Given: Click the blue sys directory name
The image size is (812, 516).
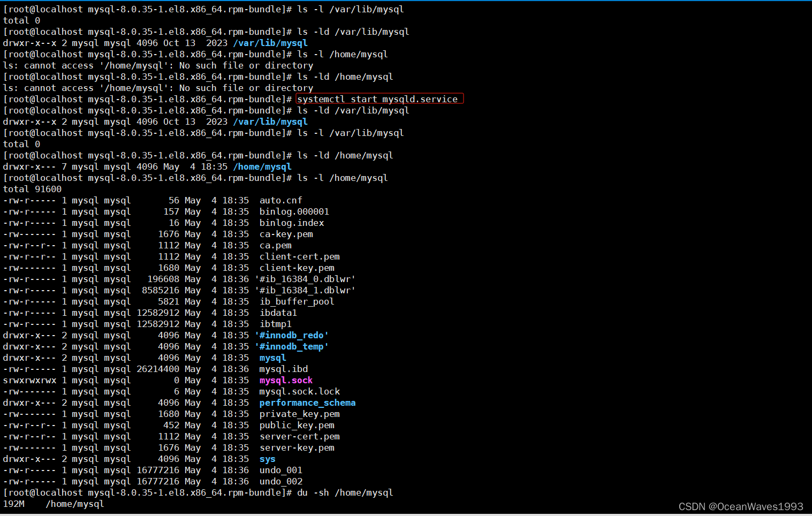Looking at the screenshot, I should click(x=268, y=459).
